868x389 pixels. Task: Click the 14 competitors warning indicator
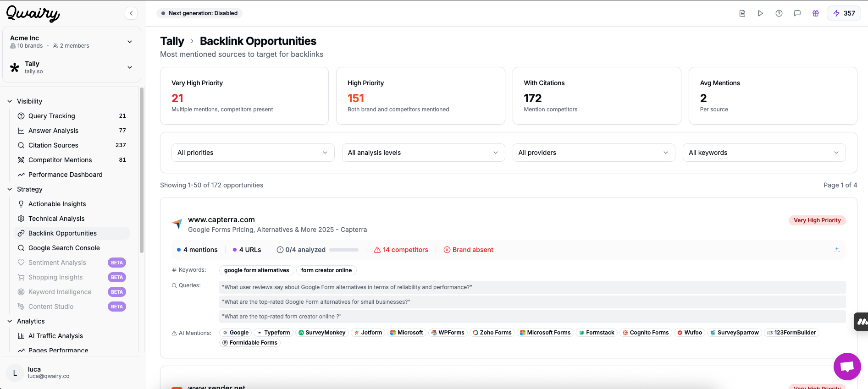click(x=401, y=250)
